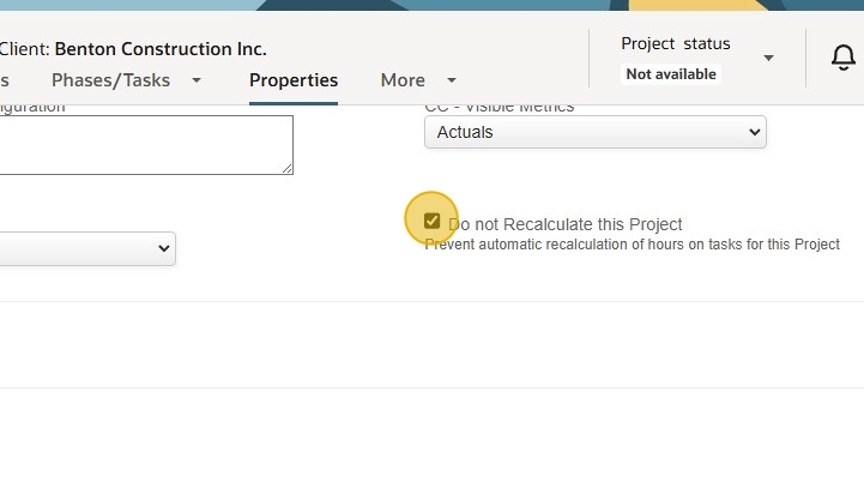Viewport: 864px width, 482px height.
Task: Click the cut-off tab left of Phases/Tasks
Action: [x=4, y=80]
